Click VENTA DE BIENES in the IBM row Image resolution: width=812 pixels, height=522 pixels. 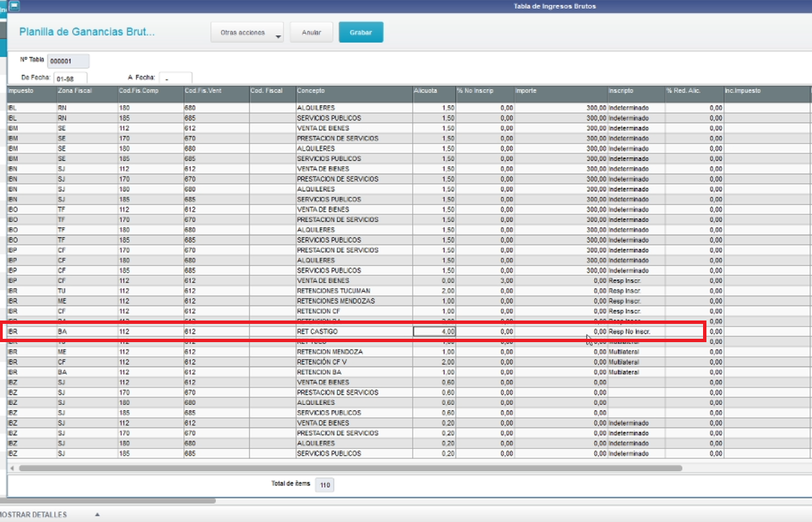[354, 128]
